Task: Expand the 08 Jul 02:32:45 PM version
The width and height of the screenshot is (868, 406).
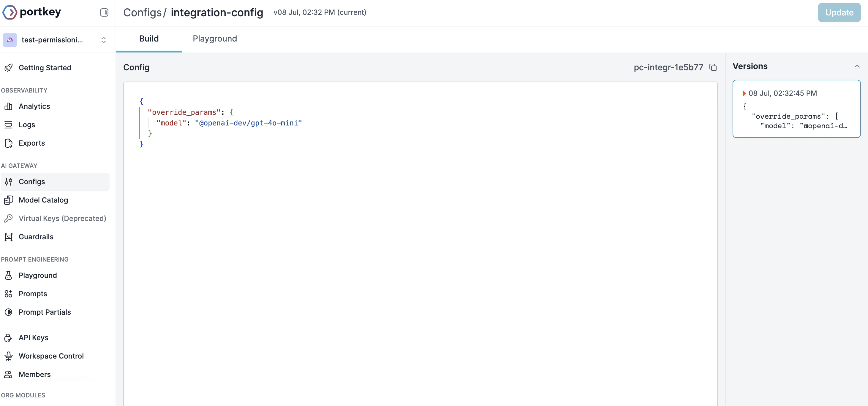Action: (744, 93)
